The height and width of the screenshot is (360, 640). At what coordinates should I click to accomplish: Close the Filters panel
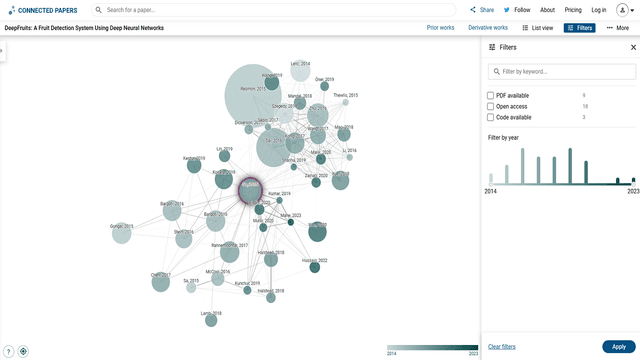point(633,47)
